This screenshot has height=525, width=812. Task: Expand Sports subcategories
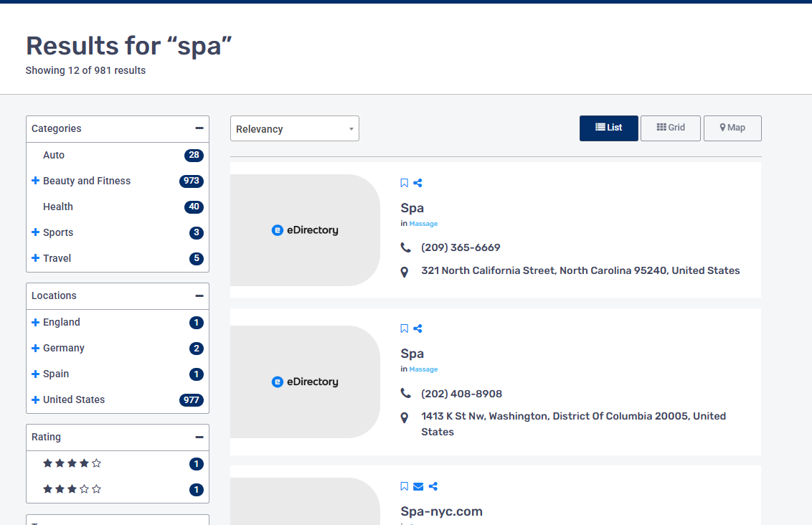[35, 232]
